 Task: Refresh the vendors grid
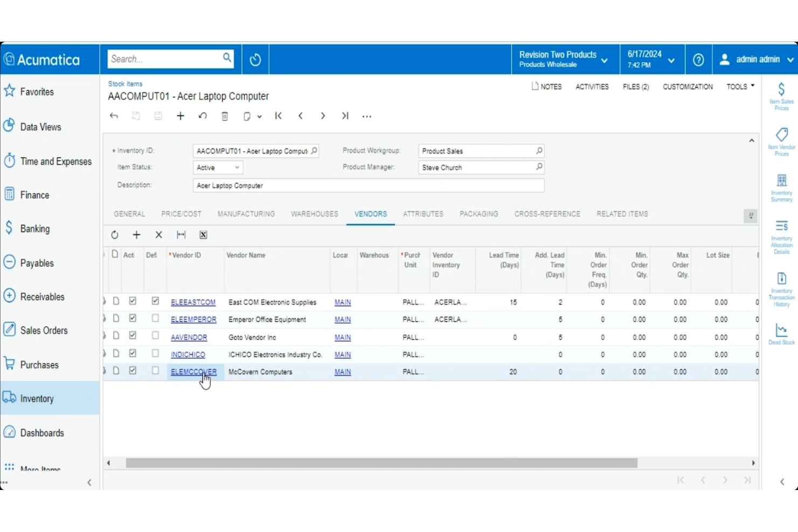click(115, 234)
